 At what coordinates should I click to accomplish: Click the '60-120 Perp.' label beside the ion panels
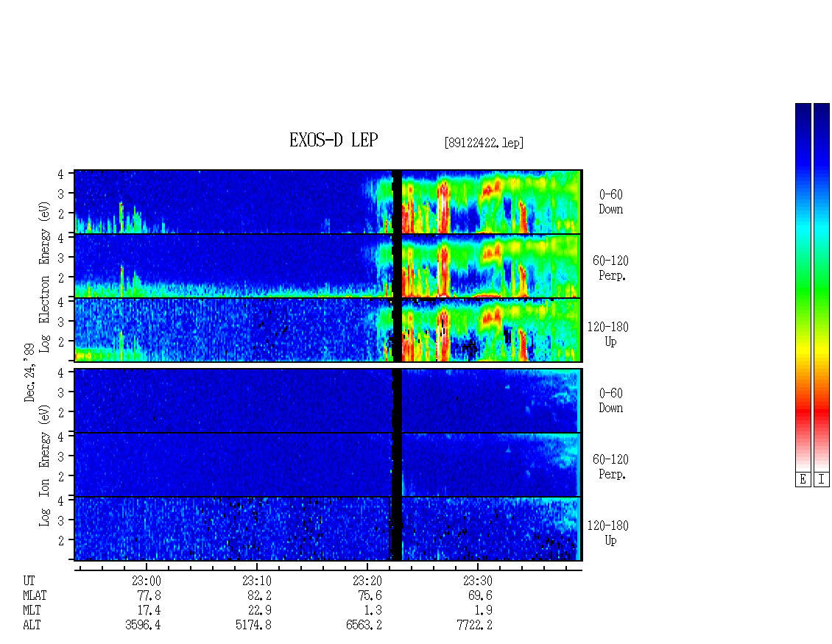610,467
